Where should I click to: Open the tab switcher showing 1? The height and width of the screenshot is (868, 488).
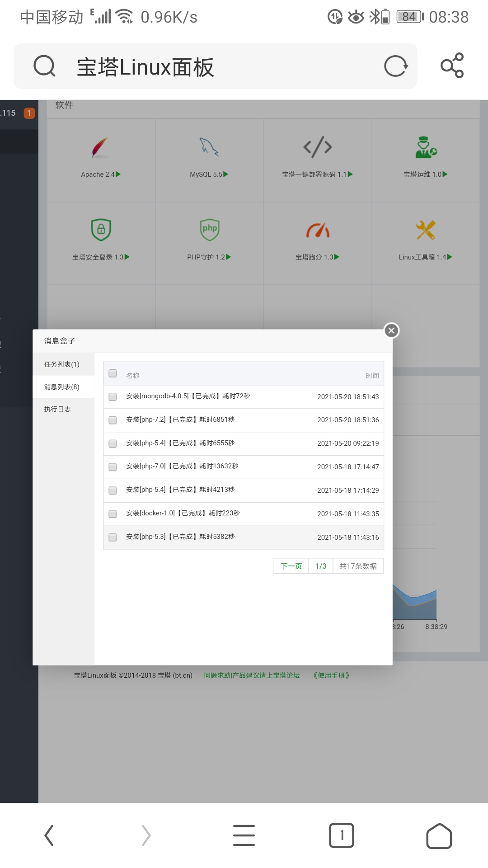click(x=342, y=835)
